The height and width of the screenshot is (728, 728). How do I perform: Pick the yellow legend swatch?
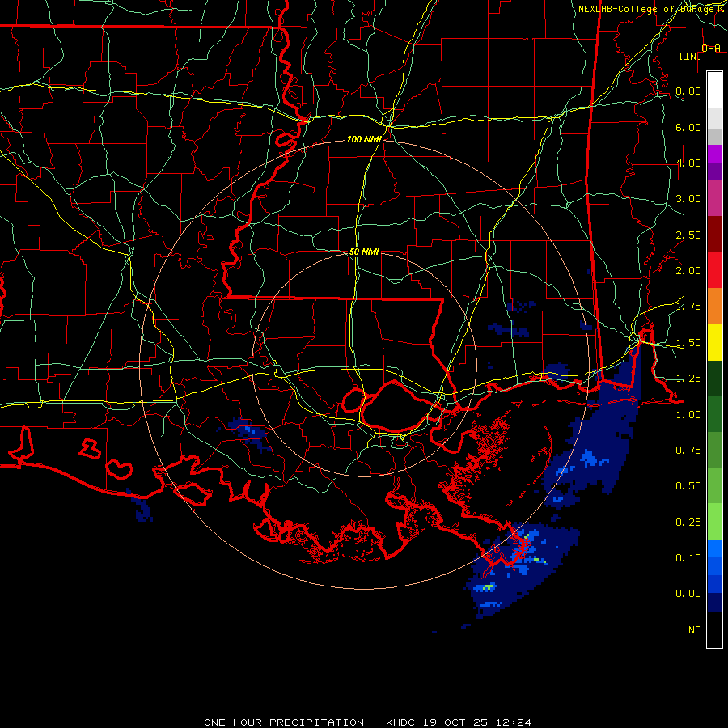(x=714, y=342)
